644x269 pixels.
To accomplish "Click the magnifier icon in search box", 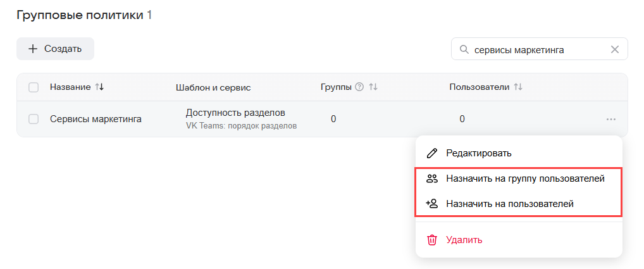I will [464, 49].
